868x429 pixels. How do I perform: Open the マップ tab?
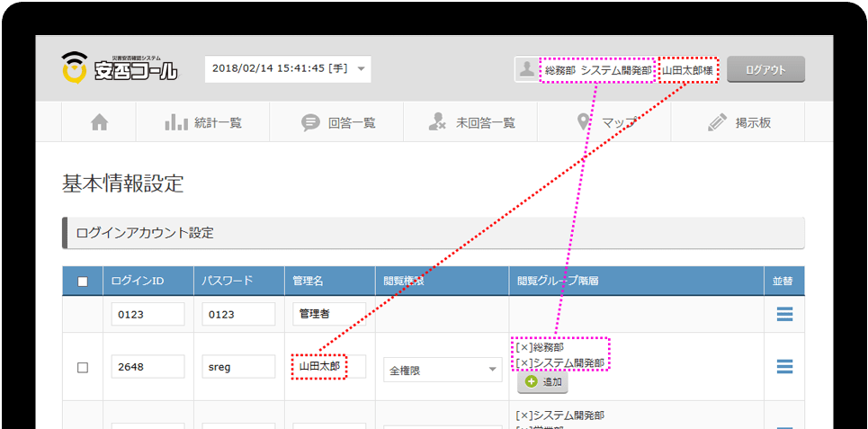click(605, 123)
